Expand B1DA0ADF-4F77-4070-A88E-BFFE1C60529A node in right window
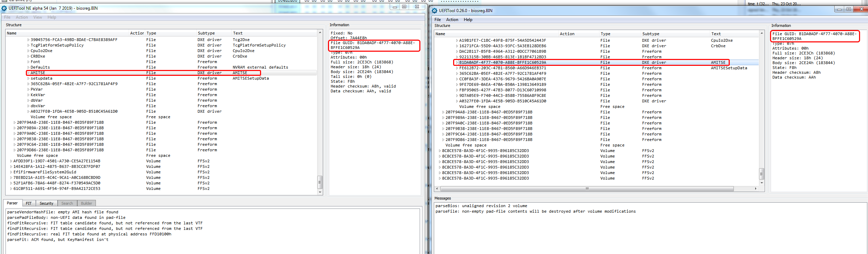Image resolution: width=868 pixels, height=254 pixels. click(x=457, y=62)
